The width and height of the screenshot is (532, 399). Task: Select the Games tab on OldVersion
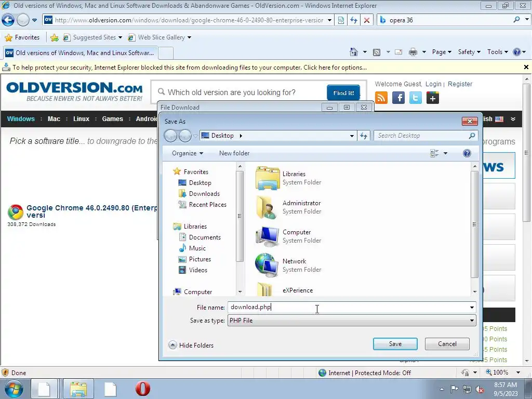click(x=112, y=119)
